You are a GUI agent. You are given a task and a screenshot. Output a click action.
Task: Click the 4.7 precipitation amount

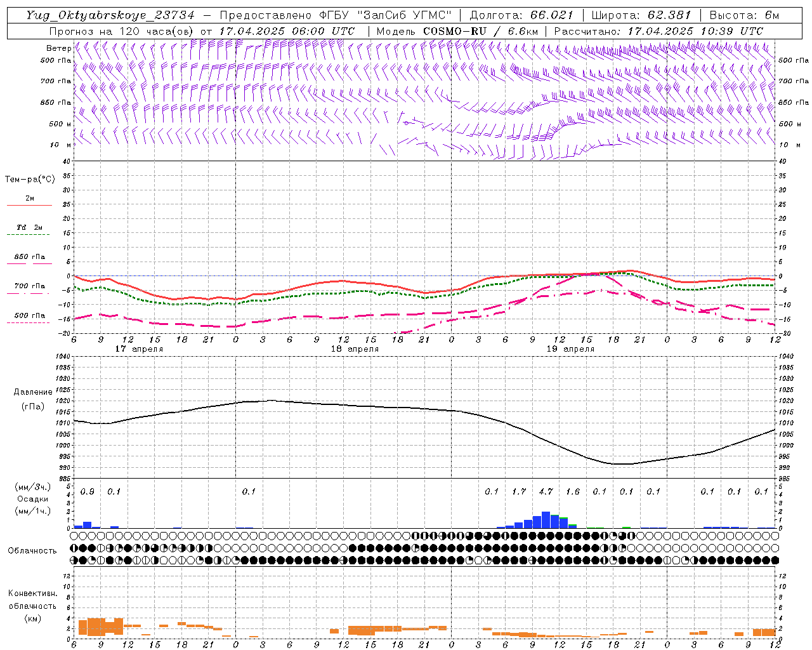[x=546, y=492]
